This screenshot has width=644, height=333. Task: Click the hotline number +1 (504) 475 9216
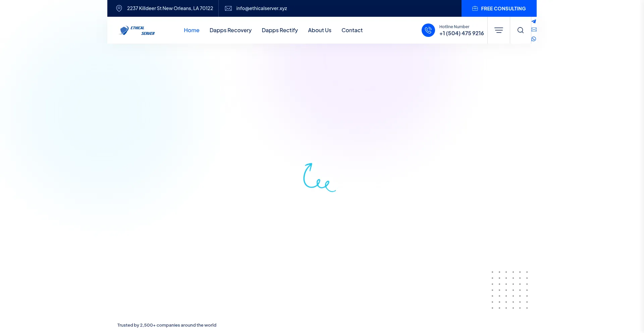coord(462,33)
